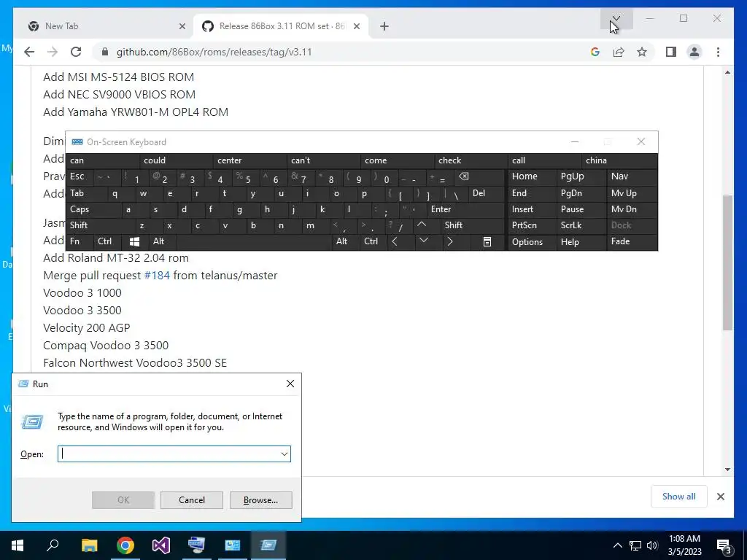Tap the Windows logo key on On-Screen Keyboard

pyautogui.click(x=134, y=242)
